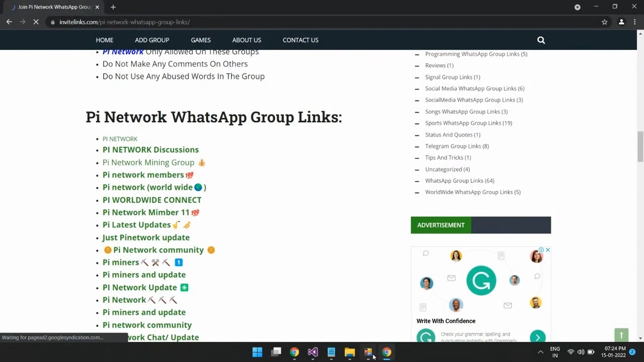This screenshot has width=644, height=362.
Task: Open Wi-Fi network settings icon
Action: coord(571,352)
